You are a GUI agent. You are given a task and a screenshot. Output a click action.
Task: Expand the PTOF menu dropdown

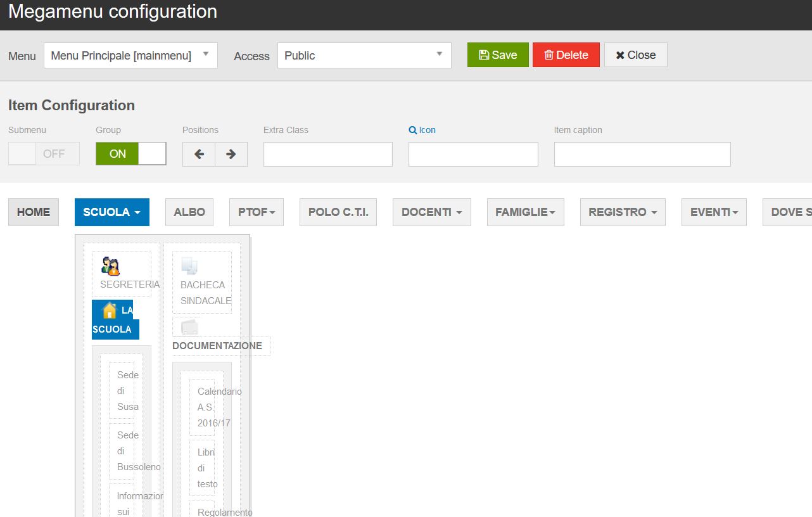pos(257,212)
